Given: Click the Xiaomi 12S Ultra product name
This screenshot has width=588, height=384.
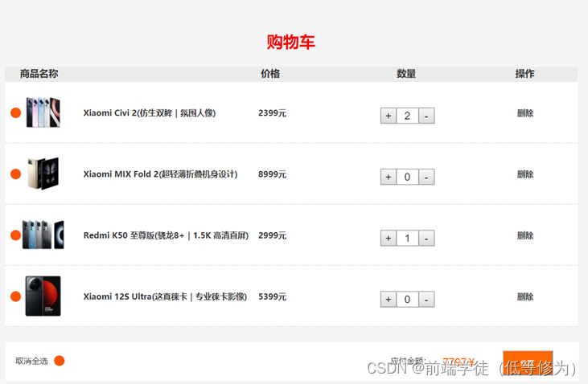Looking at the screenshot, I should pyautogui.click(x=165, y=296).
